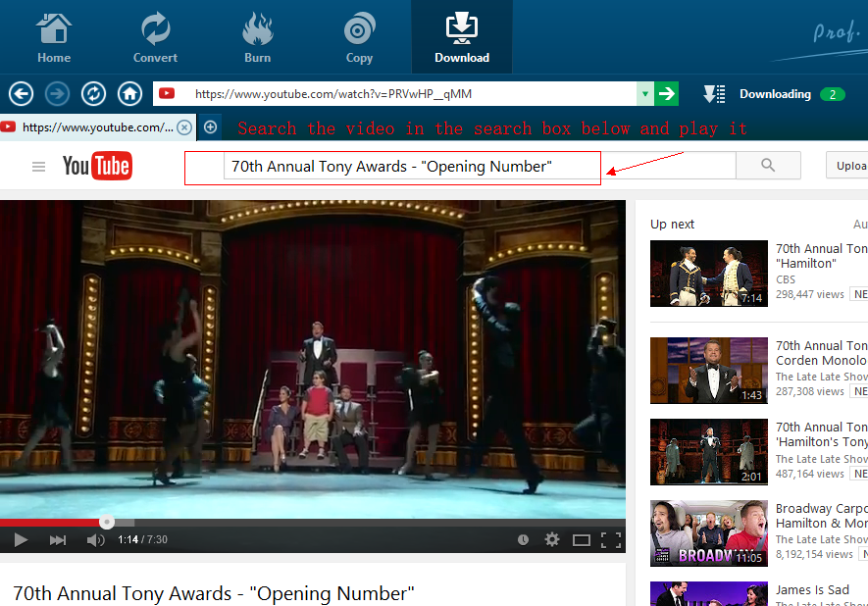
Task: Open the Downloading tasks list
Action: [775, 94]
